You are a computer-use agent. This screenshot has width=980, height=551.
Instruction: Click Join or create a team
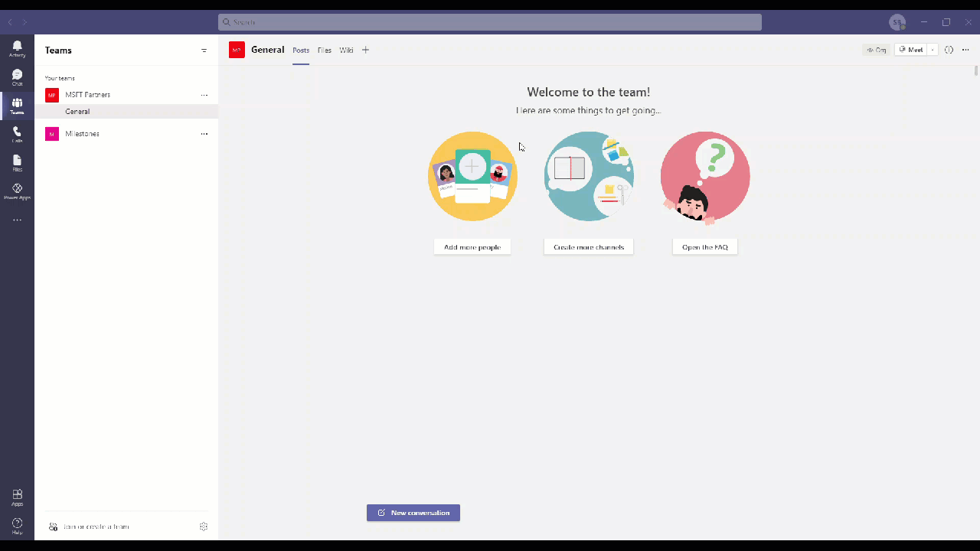pos(89,527)
